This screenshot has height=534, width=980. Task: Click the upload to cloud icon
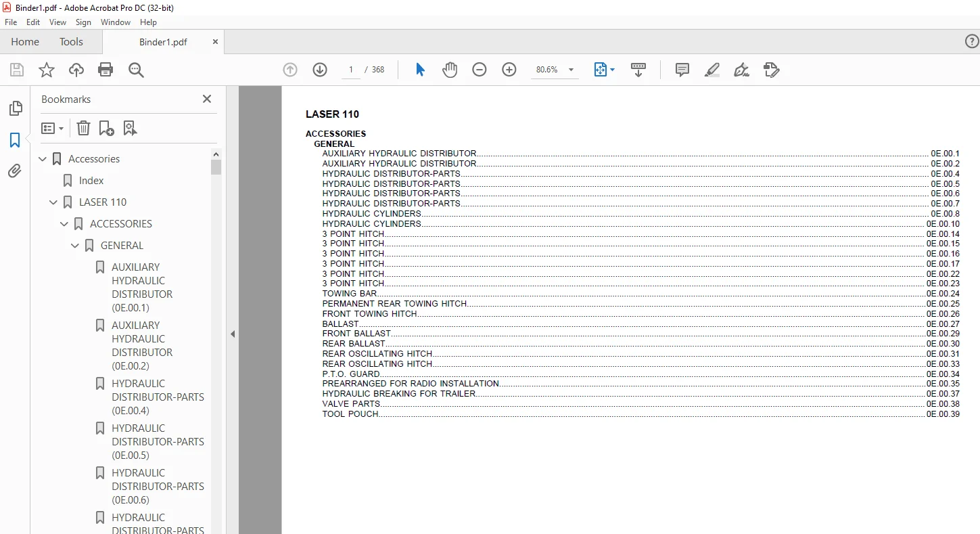coord(76,70)
